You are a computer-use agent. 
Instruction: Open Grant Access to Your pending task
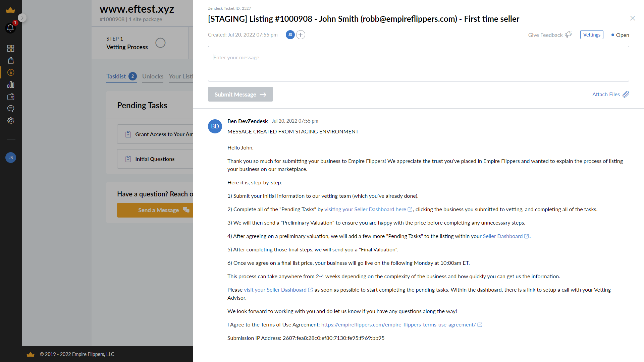[x=155, y=134]
